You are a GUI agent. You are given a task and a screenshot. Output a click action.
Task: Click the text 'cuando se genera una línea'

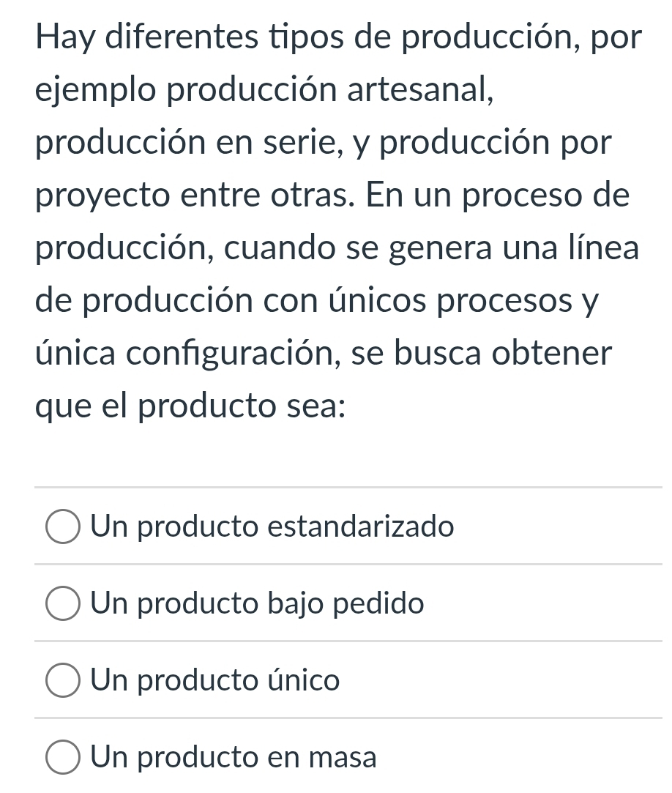click(432, 247)
